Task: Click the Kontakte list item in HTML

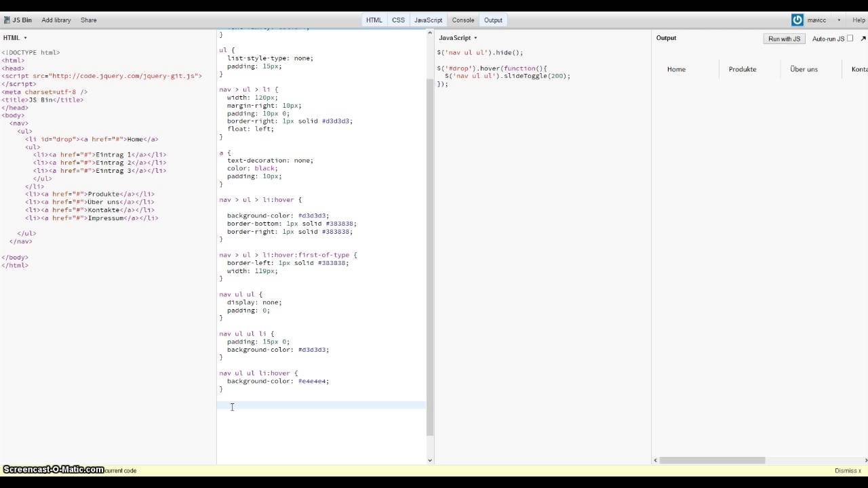Action: point(90,210)
